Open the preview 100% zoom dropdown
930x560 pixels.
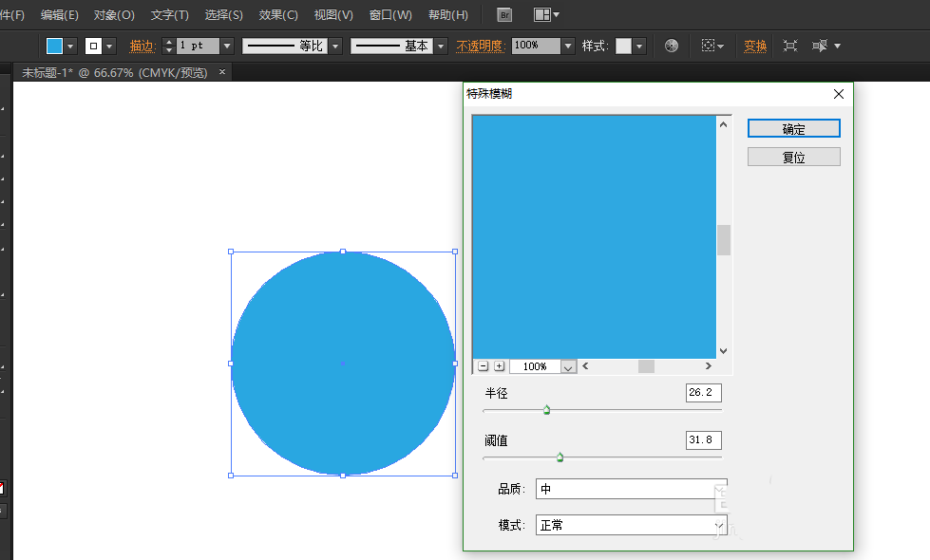[x=568, y=366]
